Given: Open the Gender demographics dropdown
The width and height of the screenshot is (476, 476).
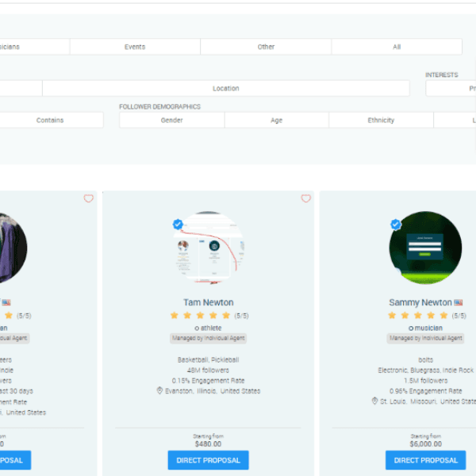Looking at the screenshot, I should coord(171,120).
